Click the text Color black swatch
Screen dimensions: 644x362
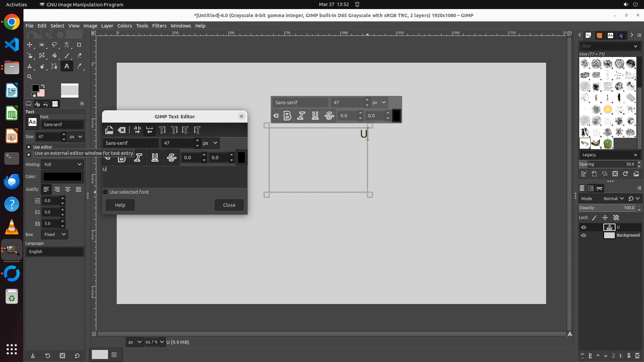coord(62,177)
